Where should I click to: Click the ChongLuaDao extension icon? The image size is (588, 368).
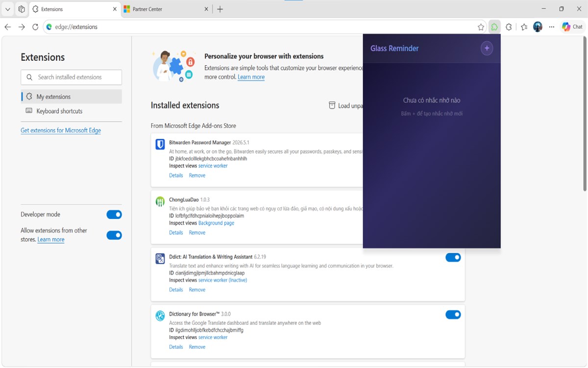[160, 202]
